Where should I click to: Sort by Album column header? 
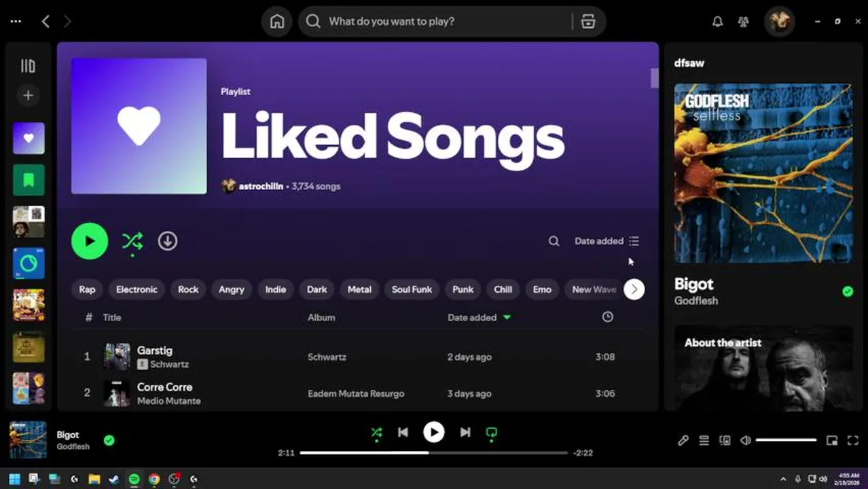321,317
